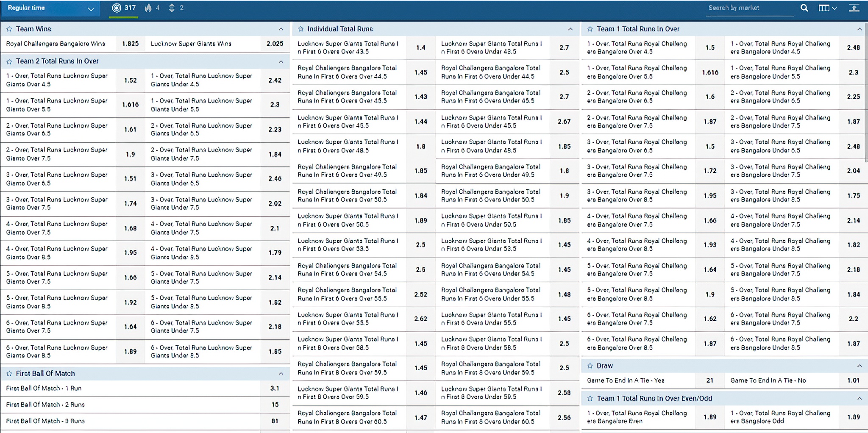
Task: Collapse Team 2 Total Runs In Over section
Action: (281, 62)
